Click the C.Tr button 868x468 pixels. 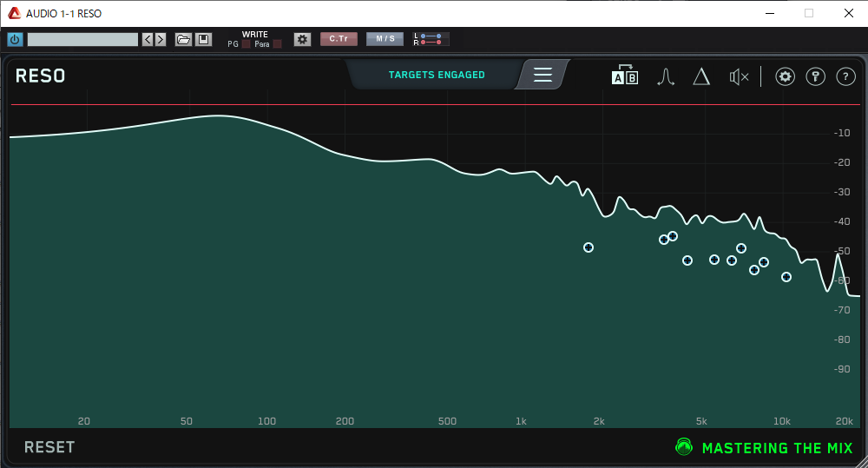tap(339, 39)
